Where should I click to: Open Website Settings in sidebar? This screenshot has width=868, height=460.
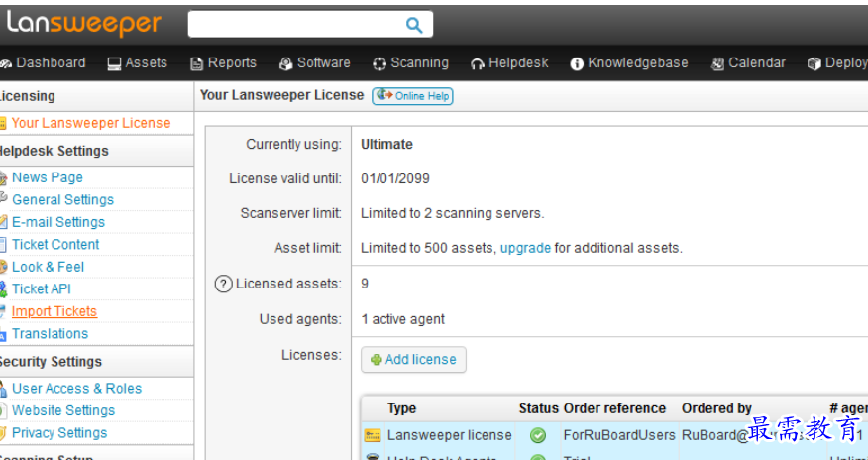[x=63, y=410]
